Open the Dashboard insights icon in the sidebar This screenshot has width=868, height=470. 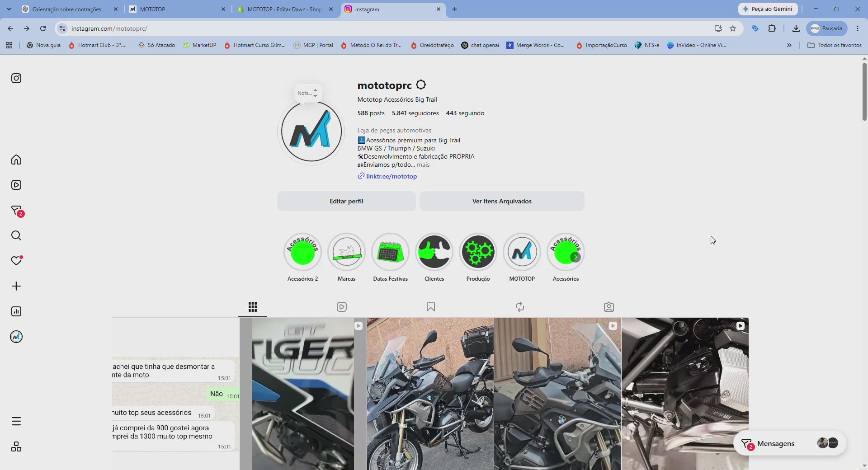[x=16, y=311]
